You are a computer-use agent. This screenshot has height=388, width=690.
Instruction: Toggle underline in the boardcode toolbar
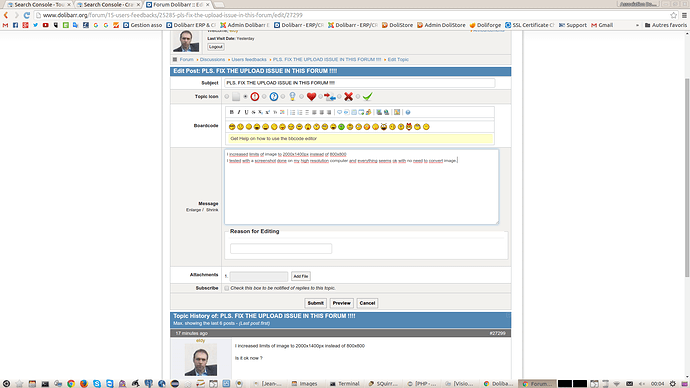click(246, 112)
